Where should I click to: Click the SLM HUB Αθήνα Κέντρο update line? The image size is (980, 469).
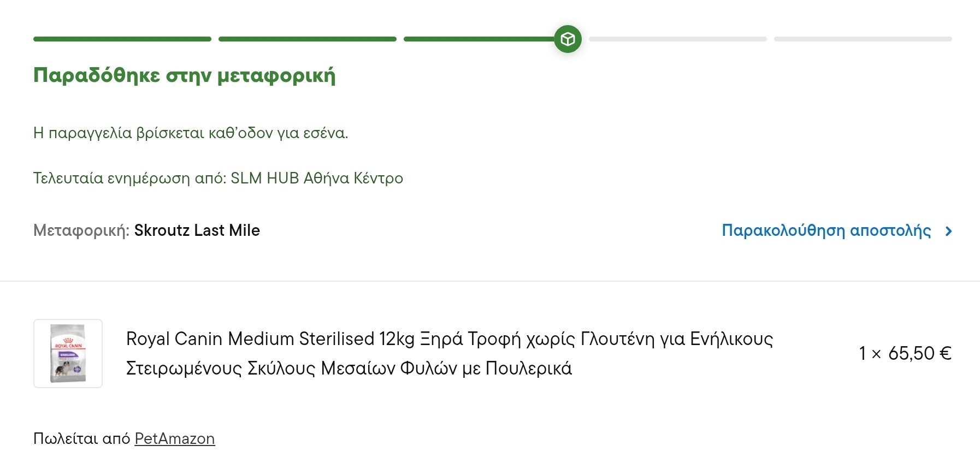(218, 178)
